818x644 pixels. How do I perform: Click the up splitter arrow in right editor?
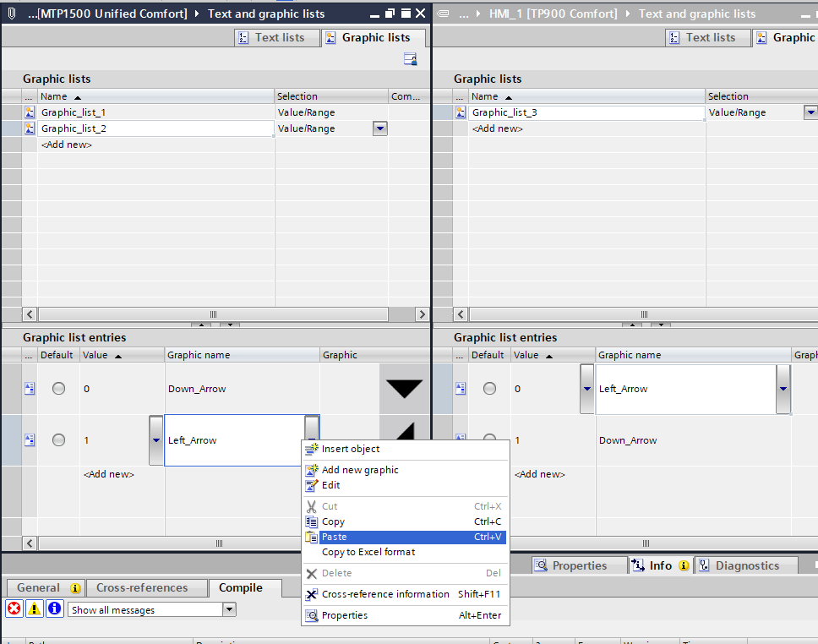[x=632, y=325]
